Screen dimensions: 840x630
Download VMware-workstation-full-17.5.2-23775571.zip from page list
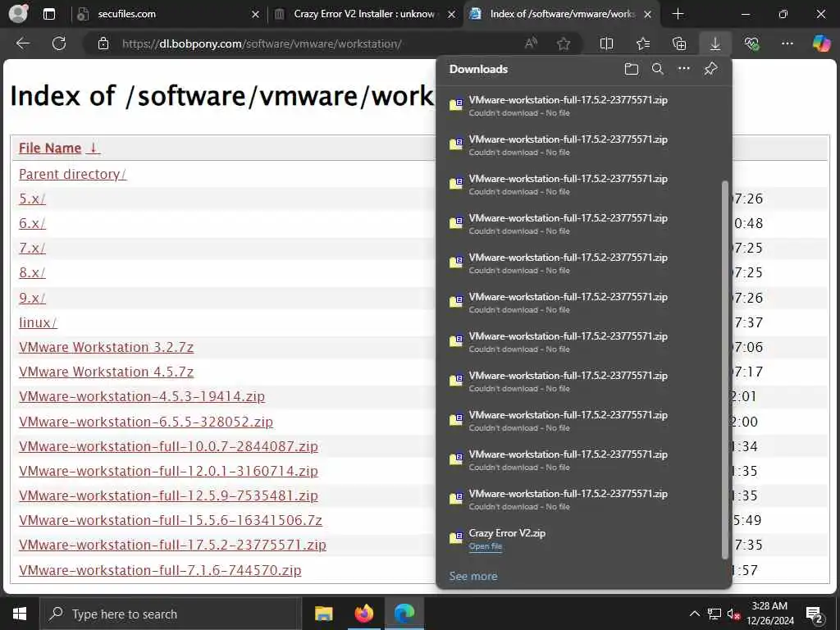(172, 545)
